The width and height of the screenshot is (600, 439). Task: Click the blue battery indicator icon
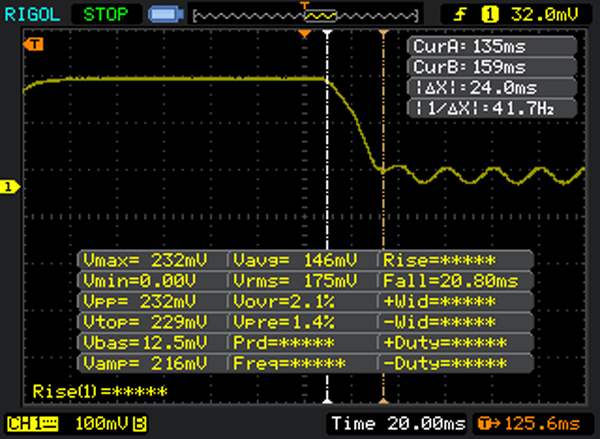[x=163, y=15]
